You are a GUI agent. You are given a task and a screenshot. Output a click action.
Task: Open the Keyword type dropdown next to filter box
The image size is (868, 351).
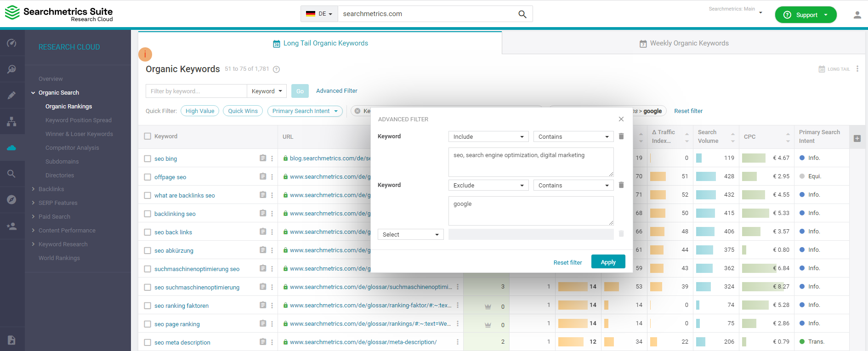267,91
